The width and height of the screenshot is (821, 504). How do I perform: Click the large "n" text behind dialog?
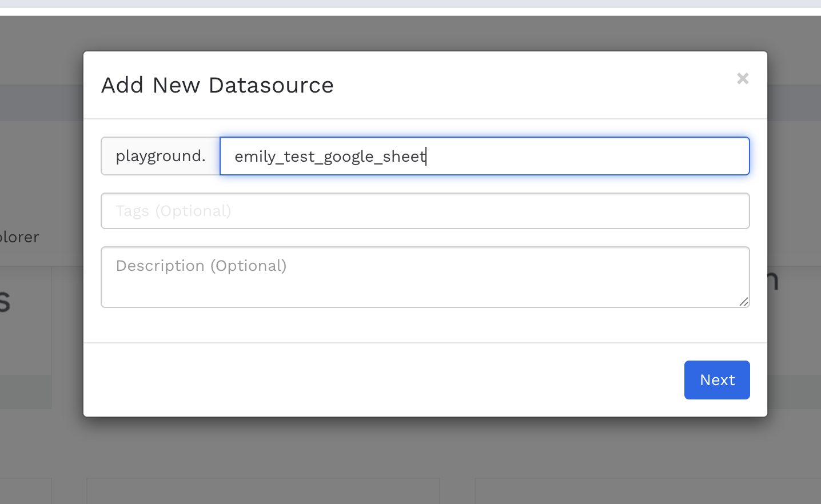[772, 281]
